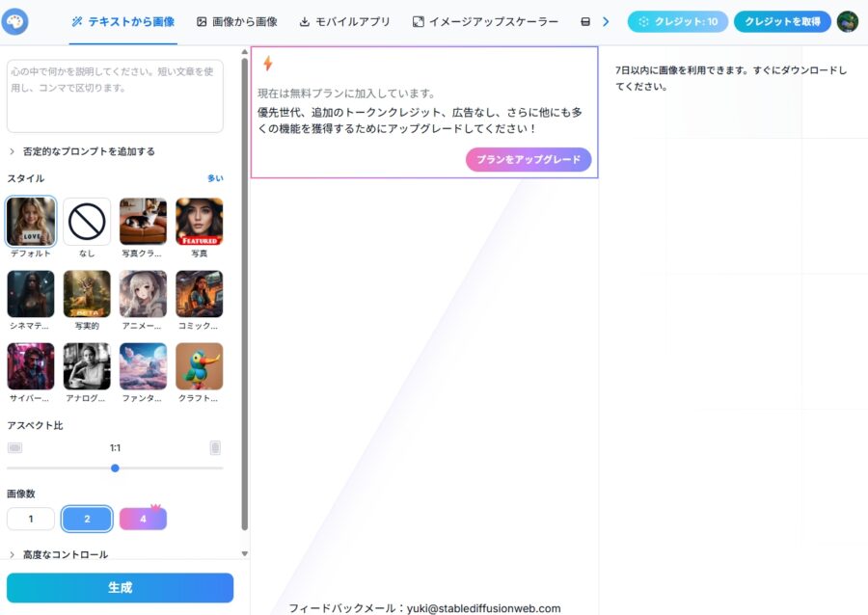Click the lightning bolt icon
Screen dimensions: 868x615
click(268, 63)
